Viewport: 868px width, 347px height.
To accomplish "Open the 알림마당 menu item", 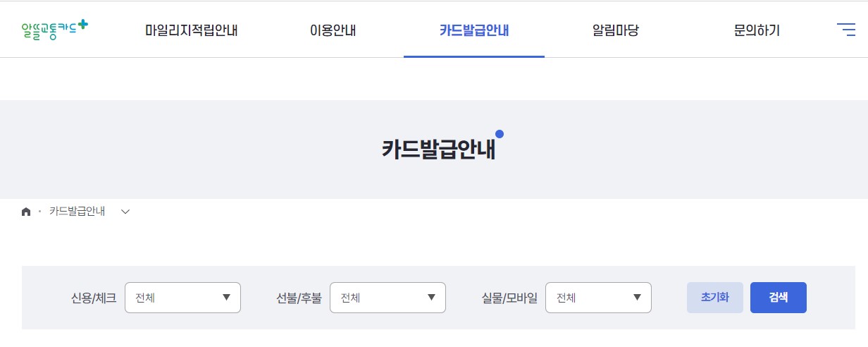I will pyautogui.click(x=615, y=31).
